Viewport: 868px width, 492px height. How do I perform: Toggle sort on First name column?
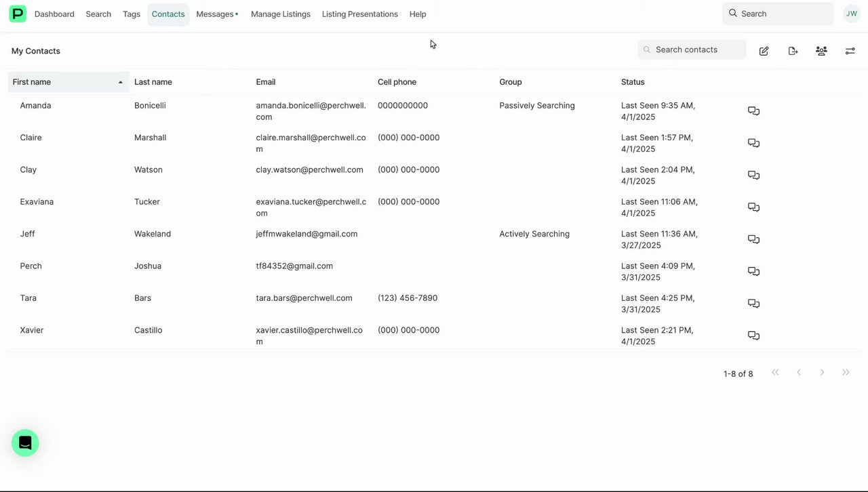pyautogui.click(x=68, y=82)
